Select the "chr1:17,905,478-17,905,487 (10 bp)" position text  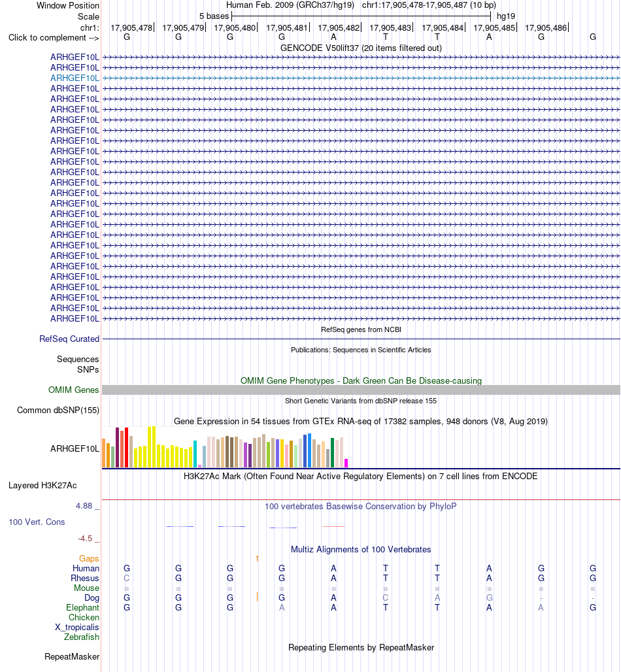(x=429, y=5)
